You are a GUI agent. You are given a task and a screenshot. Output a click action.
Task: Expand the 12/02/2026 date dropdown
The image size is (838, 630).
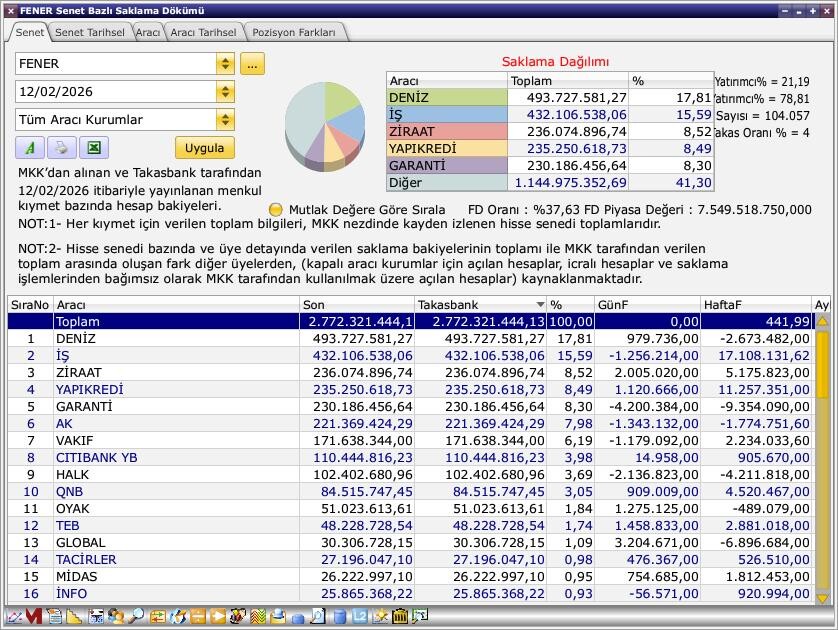(x=225, y=92)
